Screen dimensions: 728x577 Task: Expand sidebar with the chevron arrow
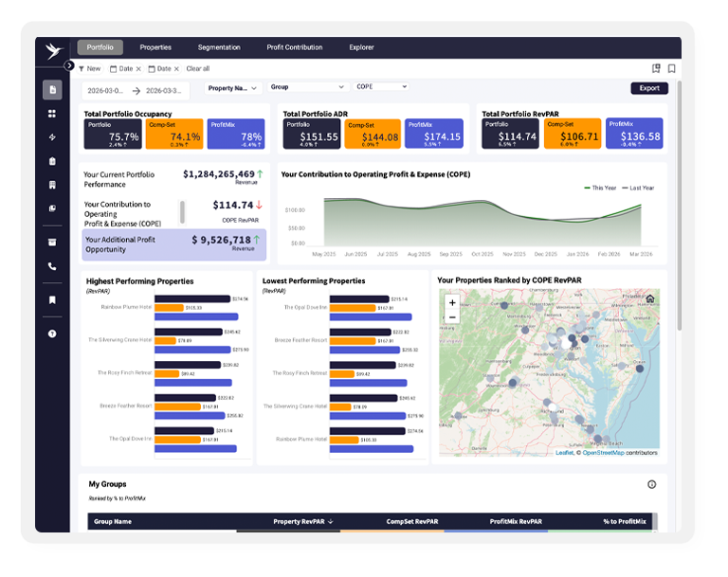(69, 65)
